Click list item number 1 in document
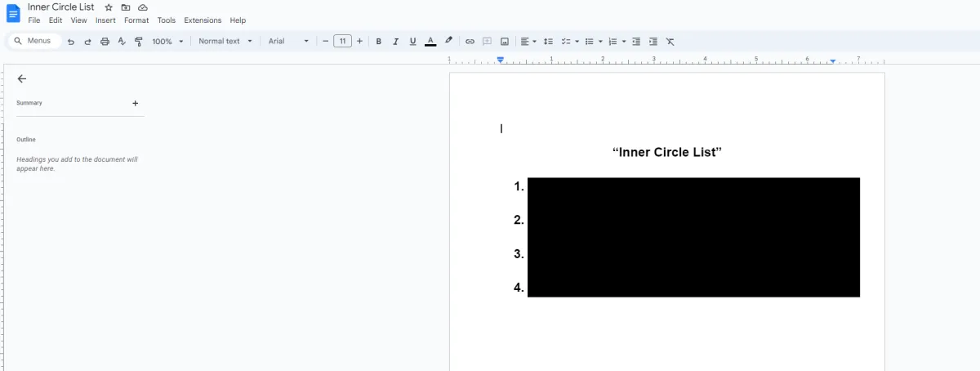Viewport: 980px width, 371px height. pyautogui.click(x=519, y=186)
